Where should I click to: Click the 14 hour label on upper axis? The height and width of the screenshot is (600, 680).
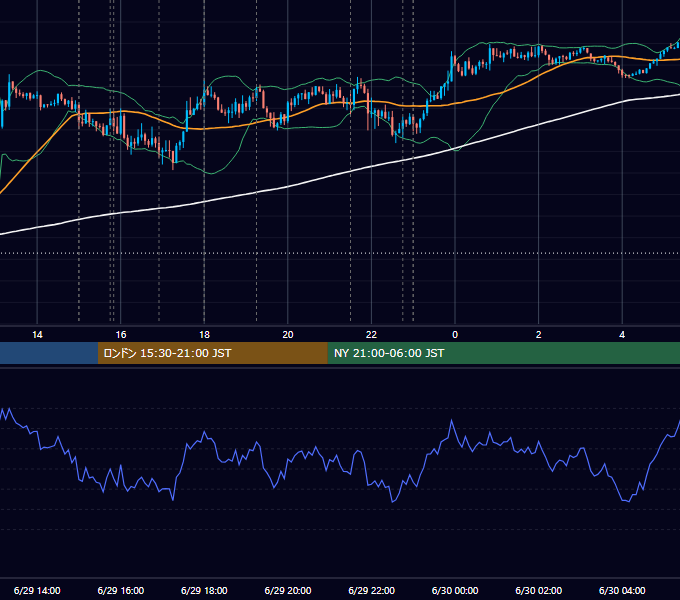[x=37, y=335]
